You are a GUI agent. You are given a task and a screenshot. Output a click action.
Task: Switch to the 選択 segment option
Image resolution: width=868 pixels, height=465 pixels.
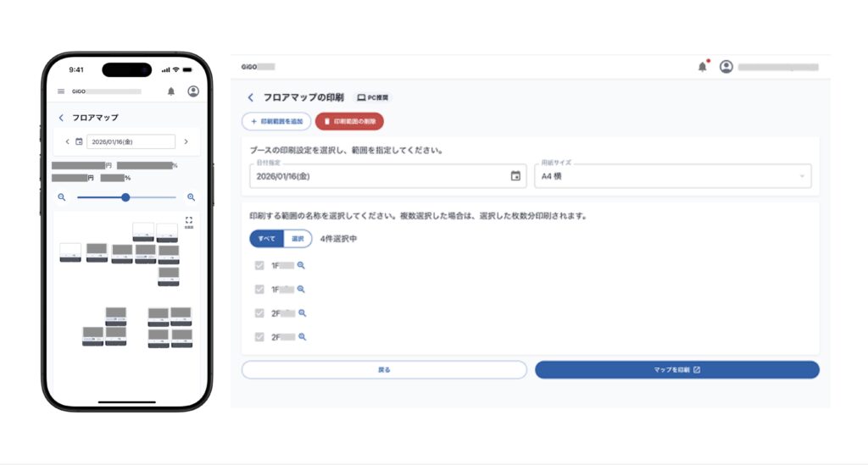pyautogui.click(x=297, y=239)
